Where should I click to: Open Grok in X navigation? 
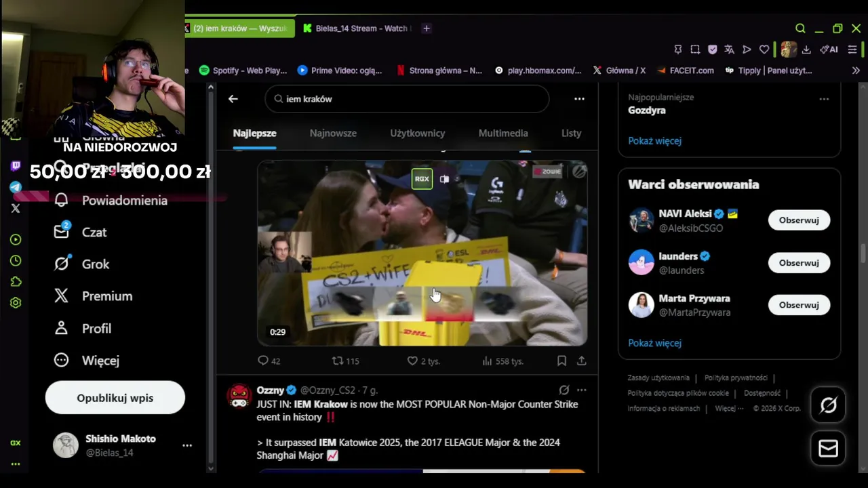pyautogui.click(x=81, y=264)
